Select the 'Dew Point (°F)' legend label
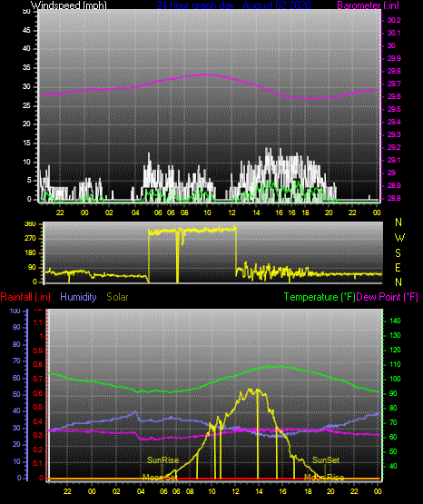The height and width of the screenshot is (504, 423). pyautogui.click(x=388, y=297)
